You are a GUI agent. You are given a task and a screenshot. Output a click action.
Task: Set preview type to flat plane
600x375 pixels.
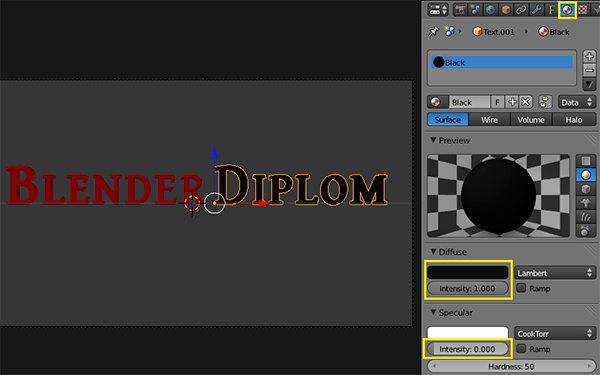(586, 161)
